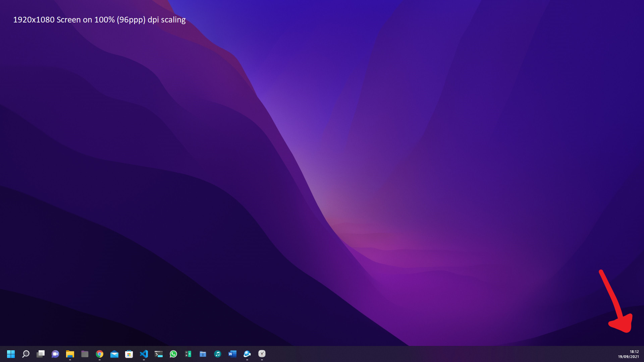Open Task View on the taskbar
644x362 pixels.
tap(41, 354)
